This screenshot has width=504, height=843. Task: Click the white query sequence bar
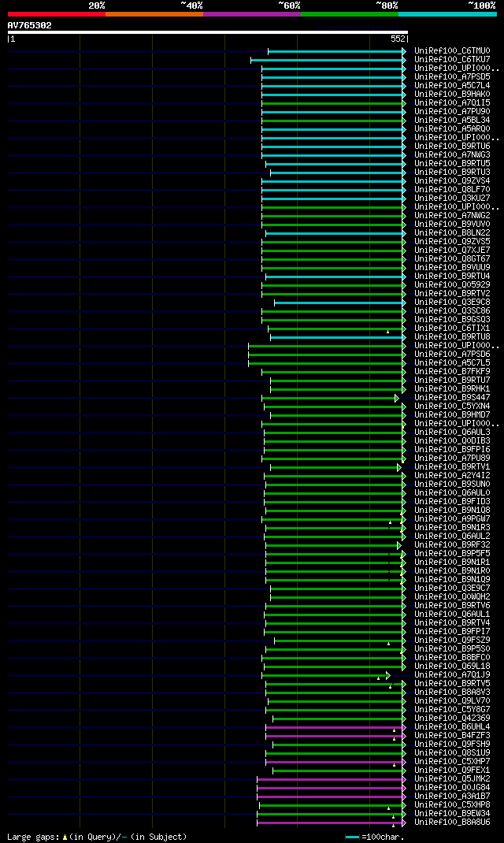point(208,32)
